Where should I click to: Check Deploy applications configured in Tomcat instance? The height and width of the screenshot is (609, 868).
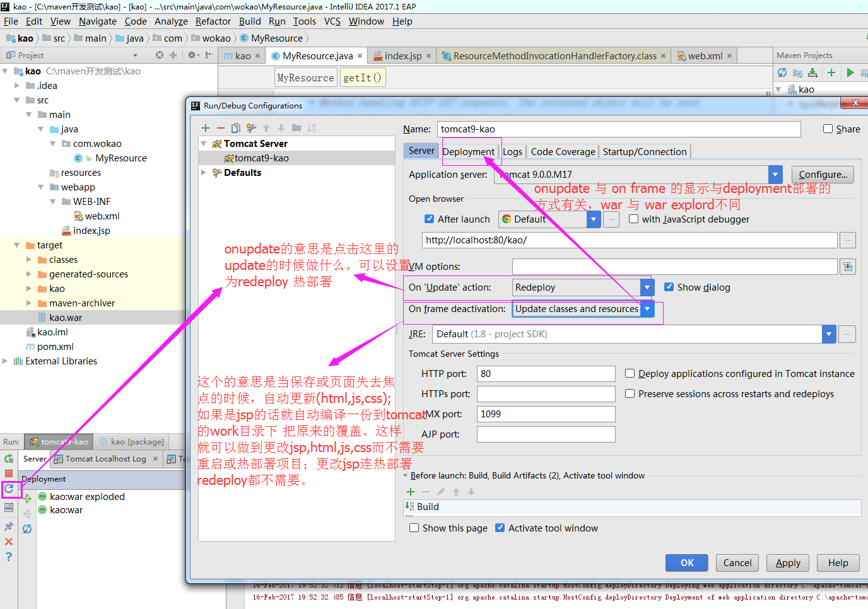[x=630, y=373]
